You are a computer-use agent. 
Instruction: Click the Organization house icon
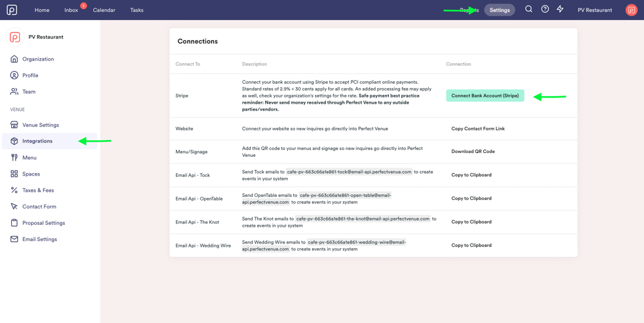point(14,59)
